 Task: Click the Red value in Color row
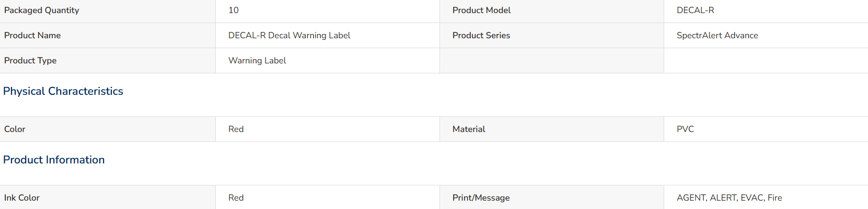(x=236, y=129)
